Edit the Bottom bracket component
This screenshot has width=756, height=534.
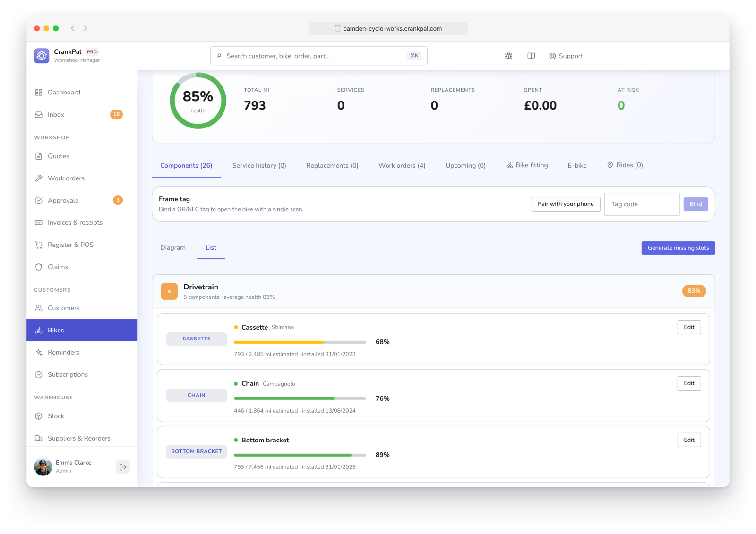(x=689, y=440)
